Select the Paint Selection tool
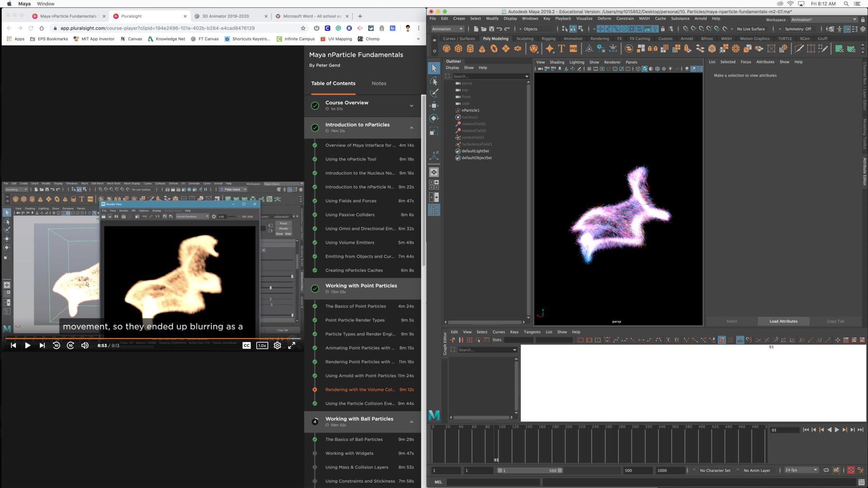 [434, 94]
